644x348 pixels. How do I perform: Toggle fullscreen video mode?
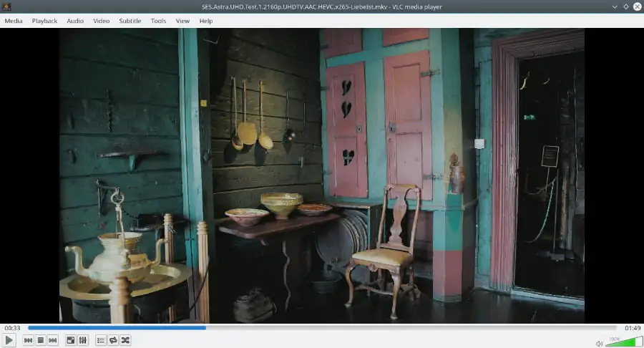(71, 340)
